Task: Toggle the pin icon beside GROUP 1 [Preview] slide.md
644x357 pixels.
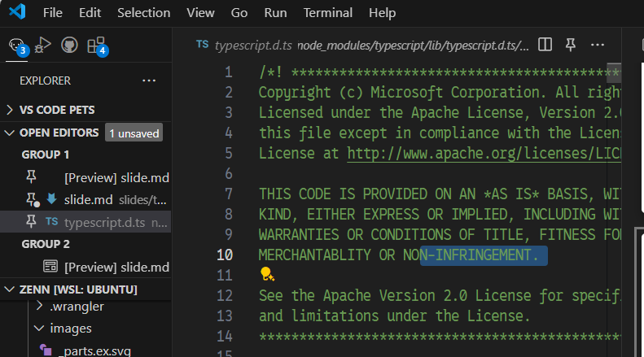Action: 31,177
